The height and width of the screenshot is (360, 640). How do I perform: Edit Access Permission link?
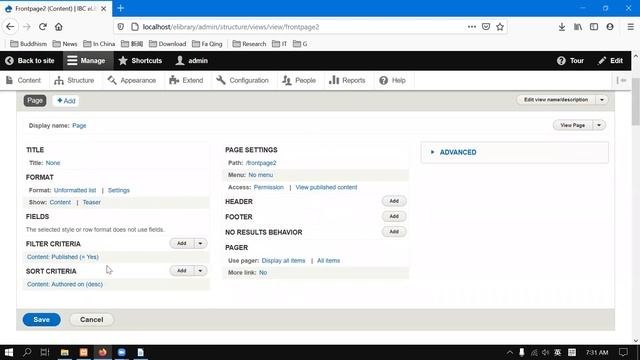click(269, 187)
